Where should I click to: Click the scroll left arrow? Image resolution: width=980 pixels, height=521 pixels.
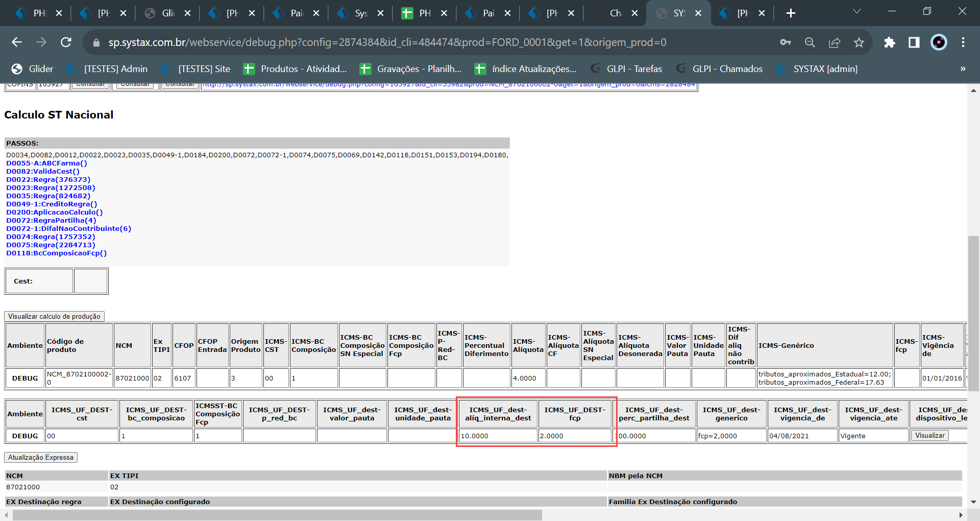[7, 515]
